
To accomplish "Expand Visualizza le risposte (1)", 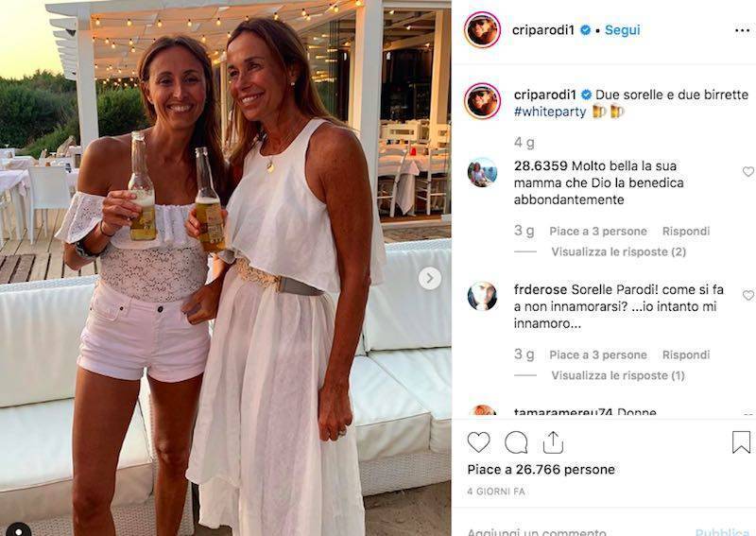I will [618, 375].
